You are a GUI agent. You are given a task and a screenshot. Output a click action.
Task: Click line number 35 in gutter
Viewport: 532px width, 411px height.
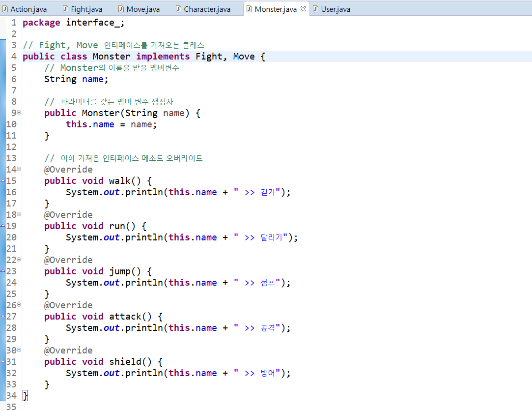tap(11, 407)
